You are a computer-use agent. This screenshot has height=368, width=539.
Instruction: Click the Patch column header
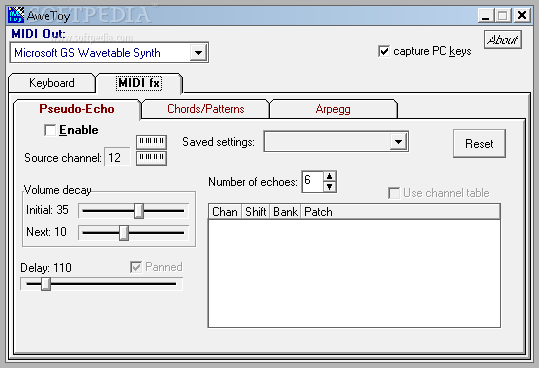click(x=400, y=212)
